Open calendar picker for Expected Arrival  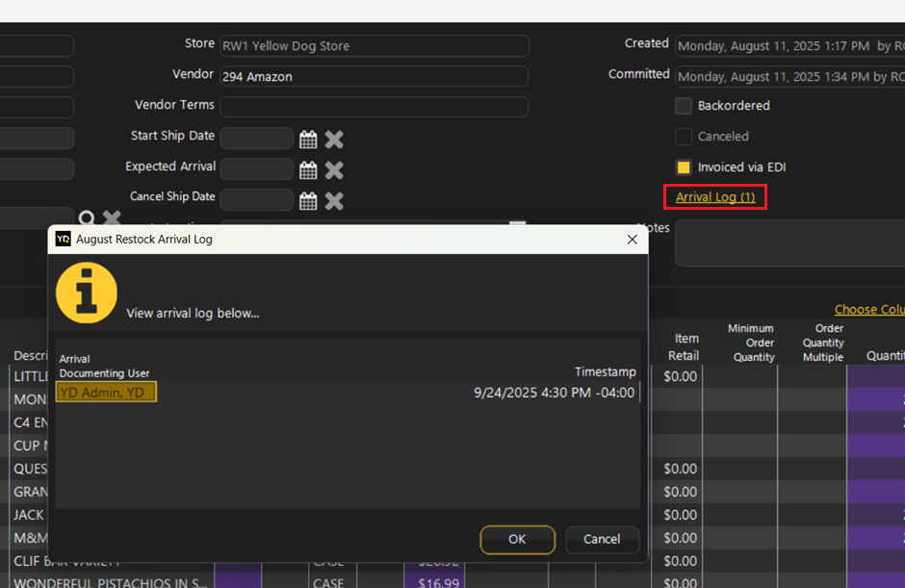pyautogui.click(x=308, y=170)
